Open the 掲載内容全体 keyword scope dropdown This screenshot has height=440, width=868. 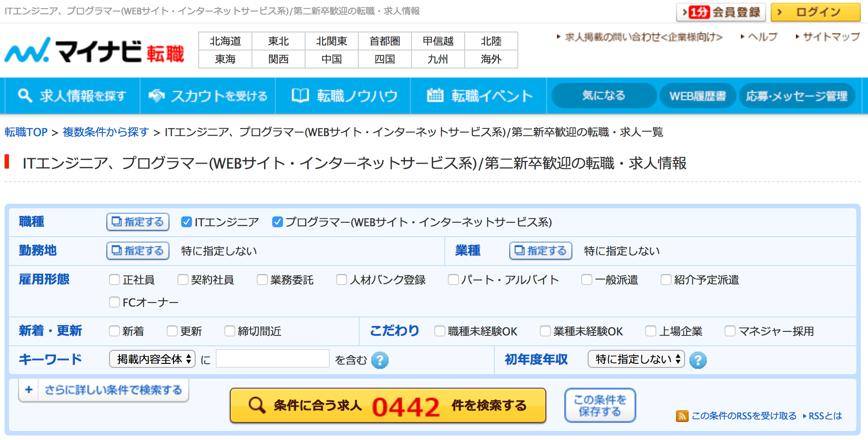(x=152, y=359)
